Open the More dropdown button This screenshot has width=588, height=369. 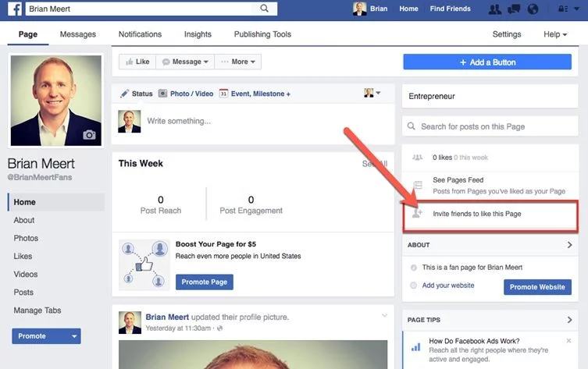[x=238, y=62]
